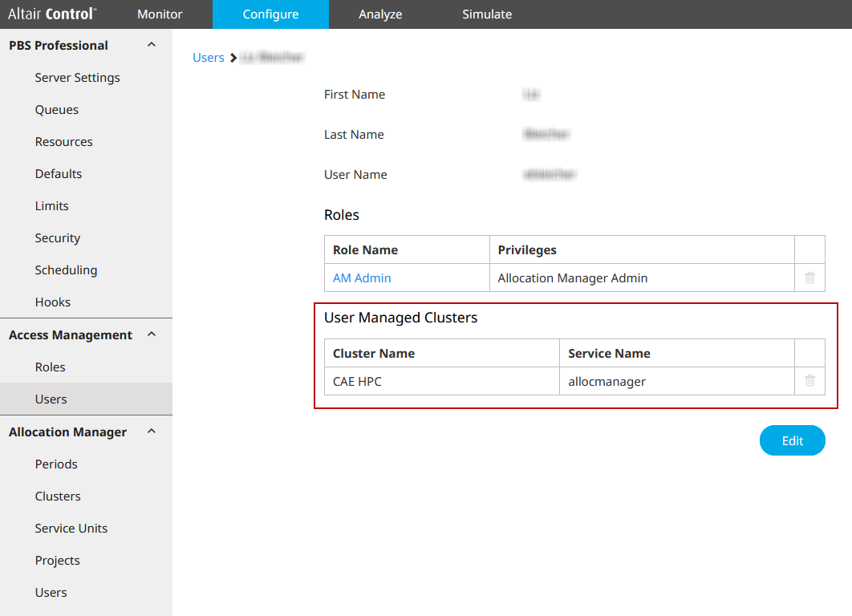Collapse the Access Management section
The image size is (852, 616).
point(152,334)
